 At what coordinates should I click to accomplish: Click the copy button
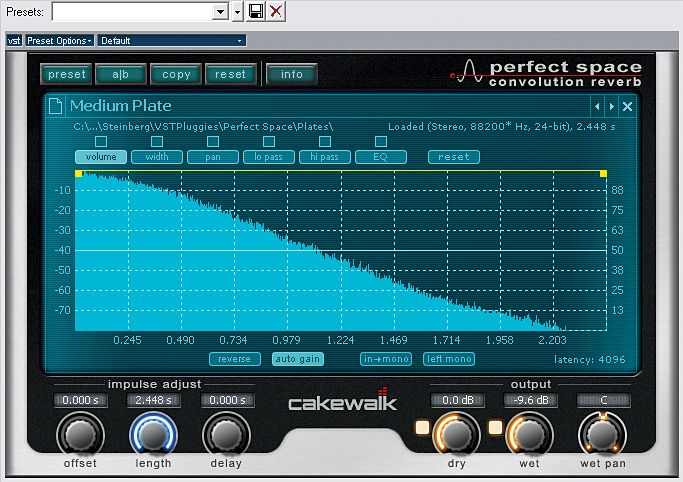(x=176, y=74)
